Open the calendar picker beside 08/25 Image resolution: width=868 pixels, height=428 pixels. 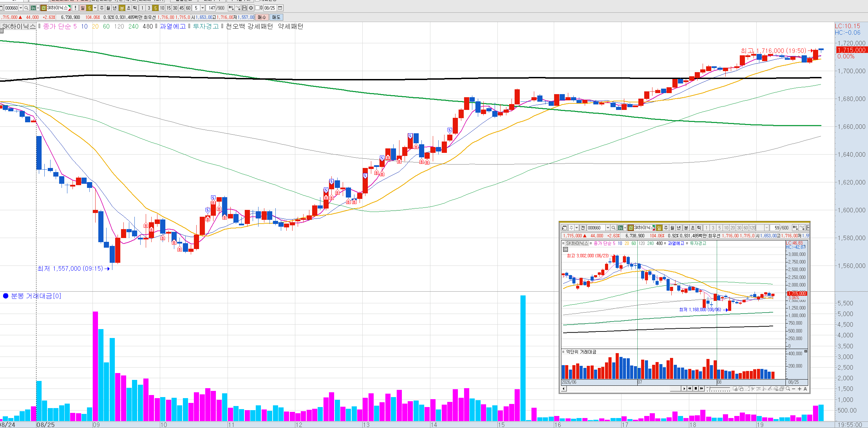(x=280, y=8)
